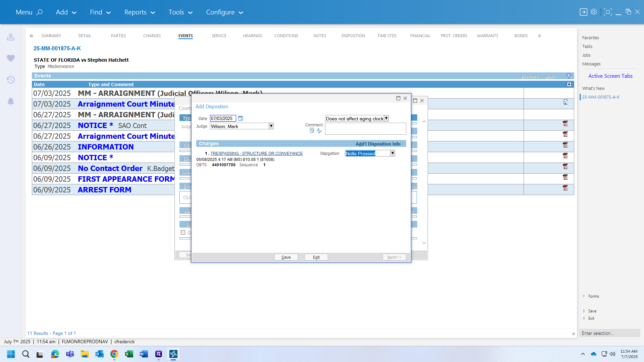
Task: Open the calendar picker beside the Date field
Action: coord(240,118)
